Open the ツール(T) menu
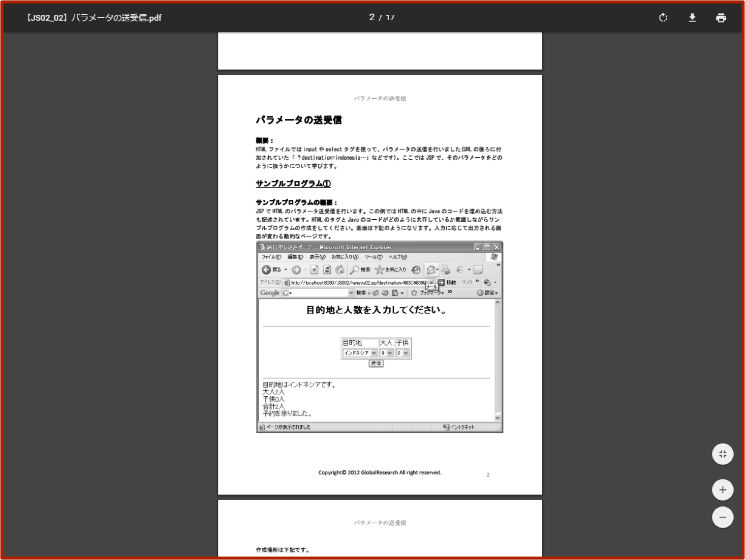The width and height of the screenshot is (745, 560). click(x=373, y=257)
